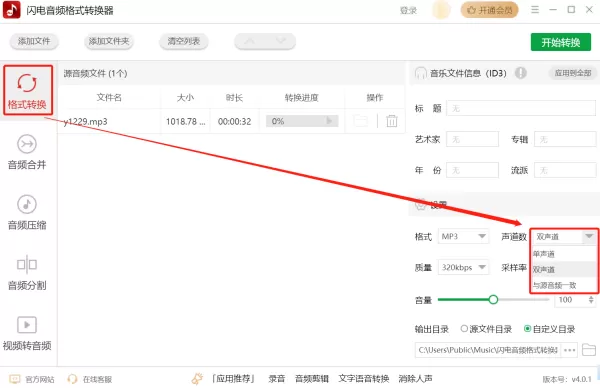This screenshot has height=388, width=600.
Task: Select 双声道 stereo option in list
Action: coord(564,269)
